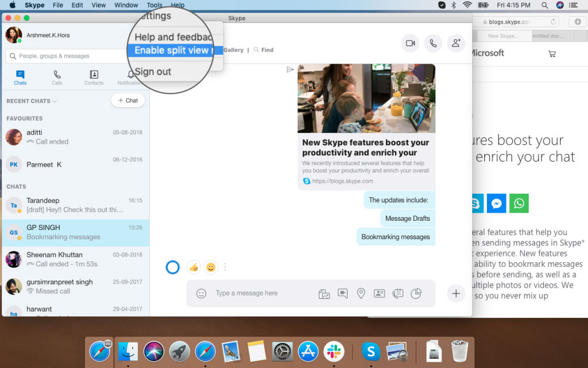This screenshot has width=588, height=368.
Task: Open the View menu
Action: tap(99, 5)
